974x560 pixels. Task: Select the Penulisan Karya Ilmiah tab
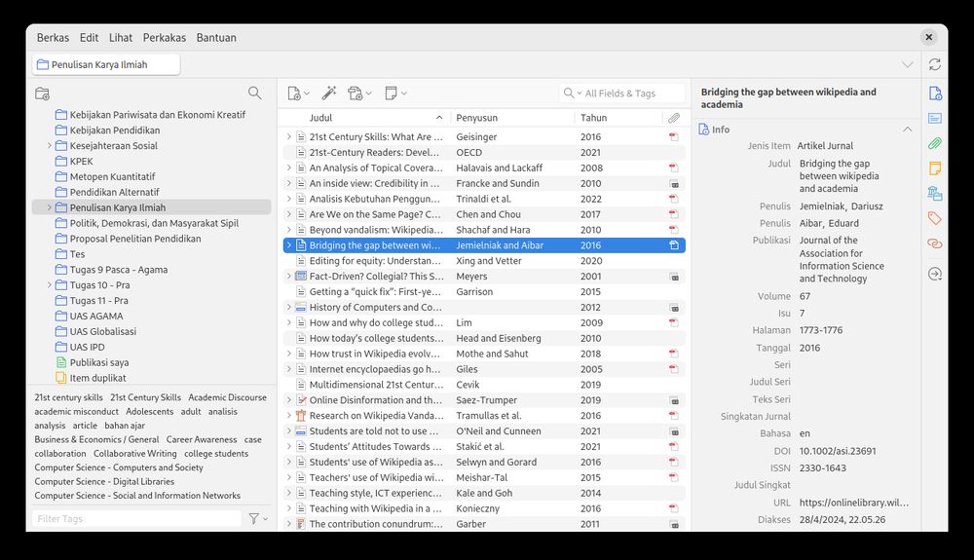point(106,64)
